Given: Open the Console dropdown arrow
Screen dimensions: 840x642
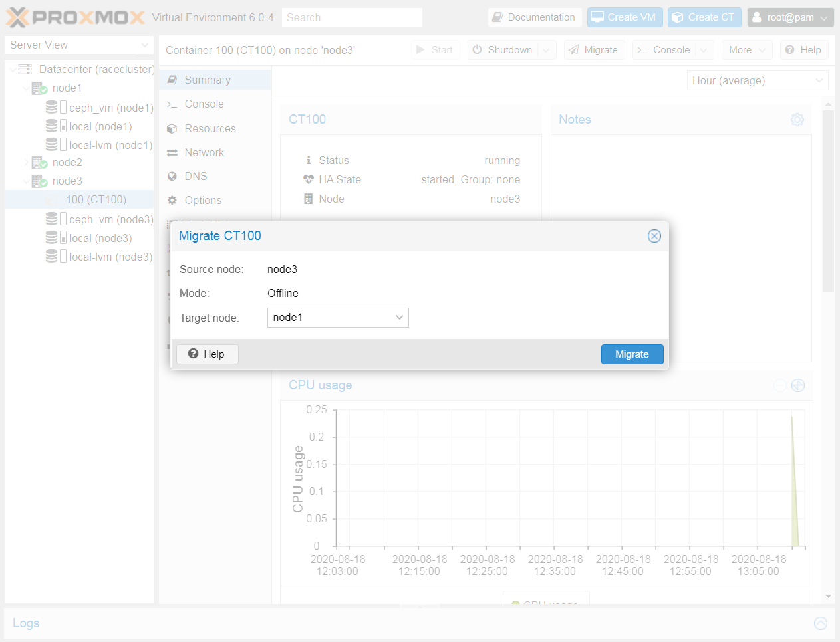Looking at the screenshot, I should point(705,50).
